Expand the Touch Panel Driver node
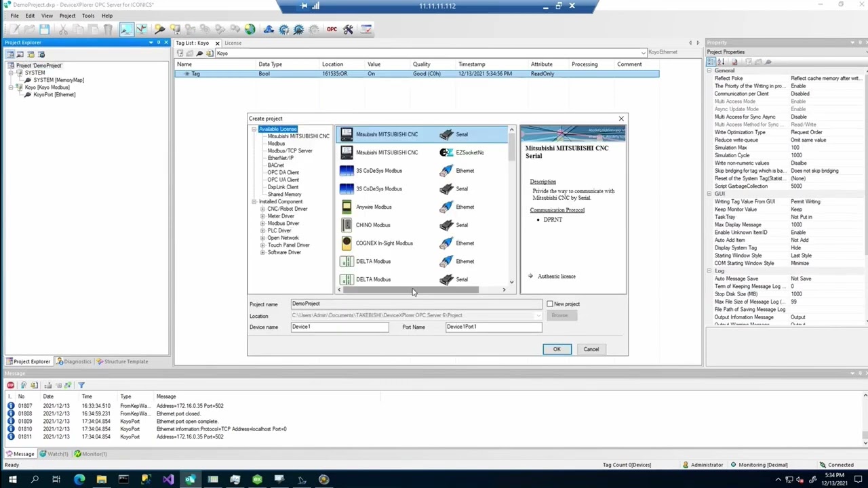 [x=262, y=245]
